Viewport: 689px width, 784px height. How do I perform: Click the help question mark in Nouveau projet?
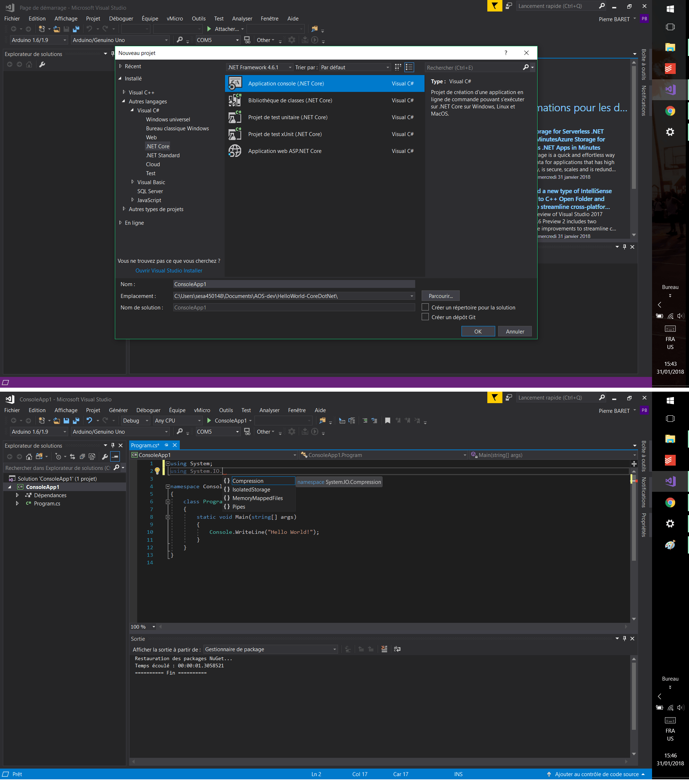[506, 53]
